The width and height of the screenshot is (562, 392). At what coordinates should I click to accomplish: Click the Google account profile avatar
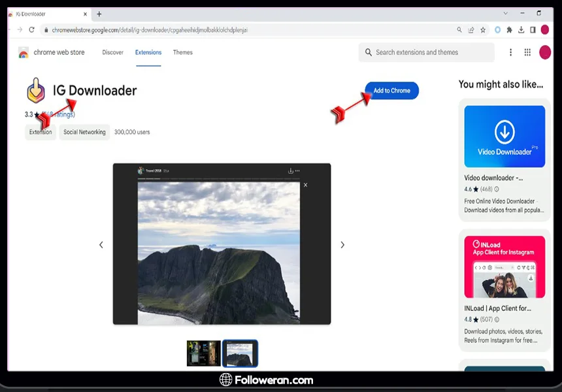tap(545, 52)
